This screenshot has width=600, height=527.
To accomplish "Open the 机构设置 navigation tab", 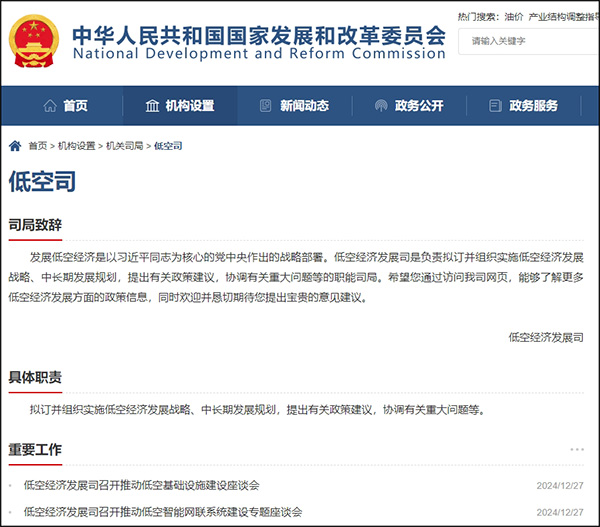I will [180, 106].
